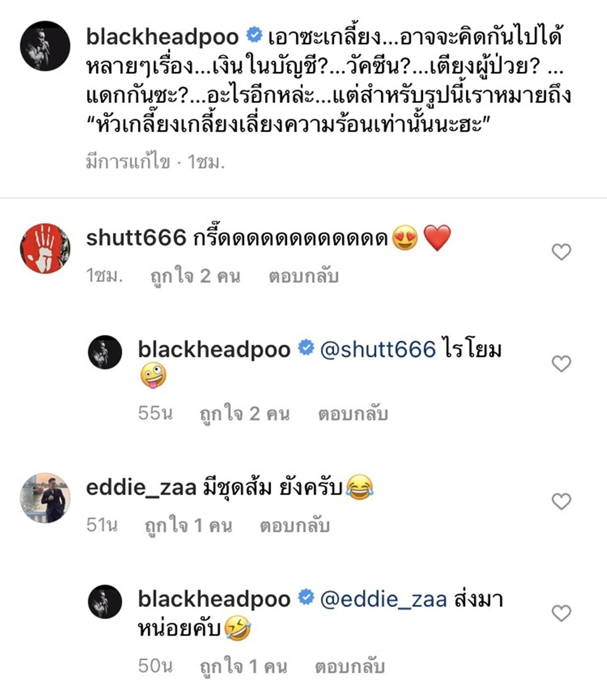View likes 'ถูกใจ 1 คน' under eddie_zaa
Image resolution: width=607 pixels, height=700 pixels.
click(x=188, y=525)
